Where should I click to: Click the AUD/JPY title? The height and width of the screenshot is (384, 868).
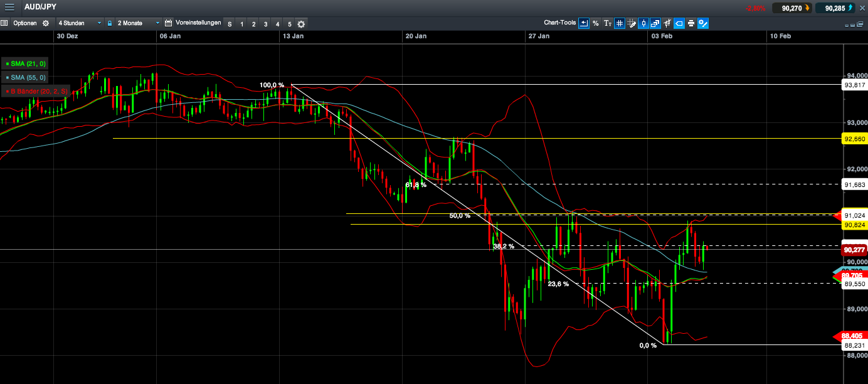40,8
